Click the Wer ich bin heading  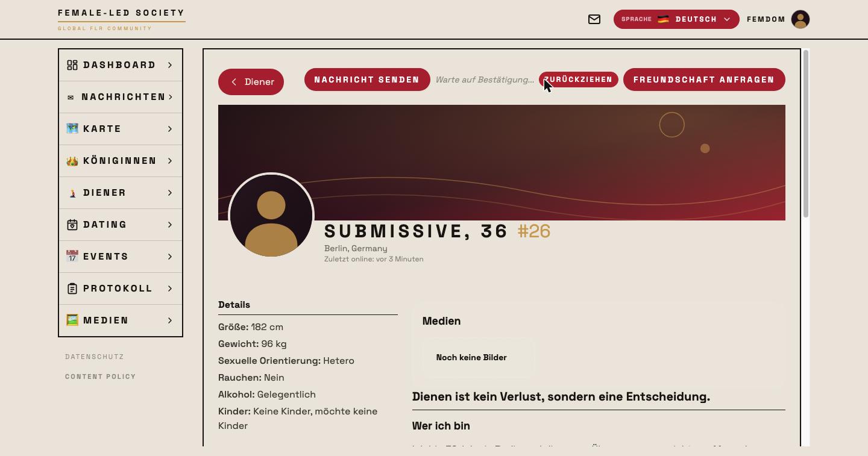441,426
